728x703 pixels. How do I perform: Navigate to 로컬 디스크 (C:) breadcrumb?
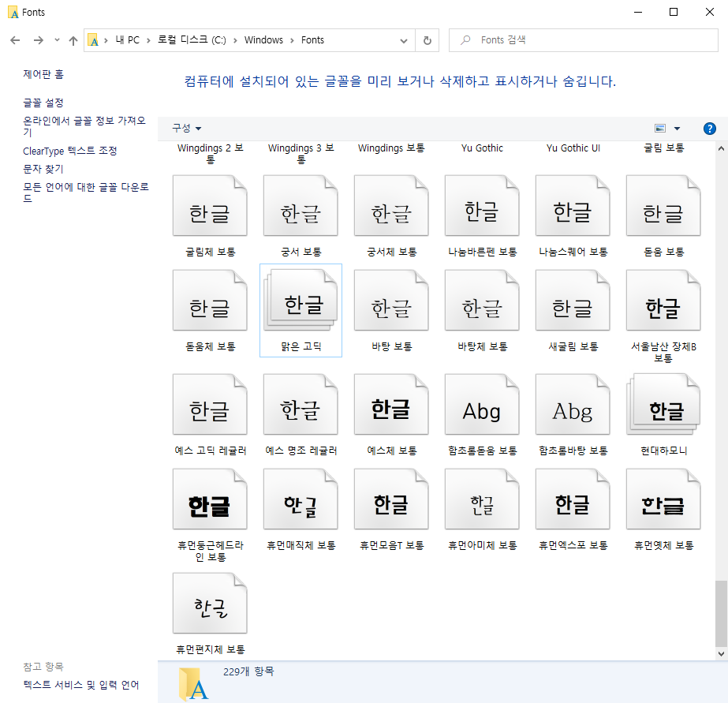[192, 40]
